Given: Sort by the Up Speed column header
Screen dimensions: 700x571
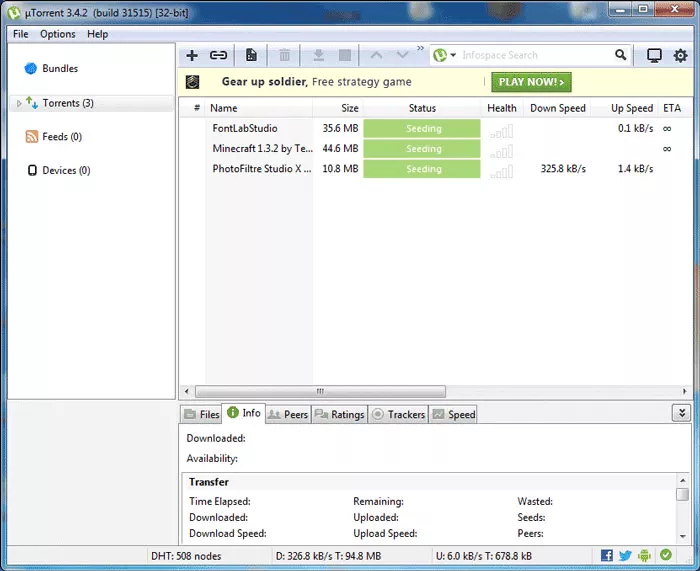Looking at the screenshot, I should (x=625, y=108).
